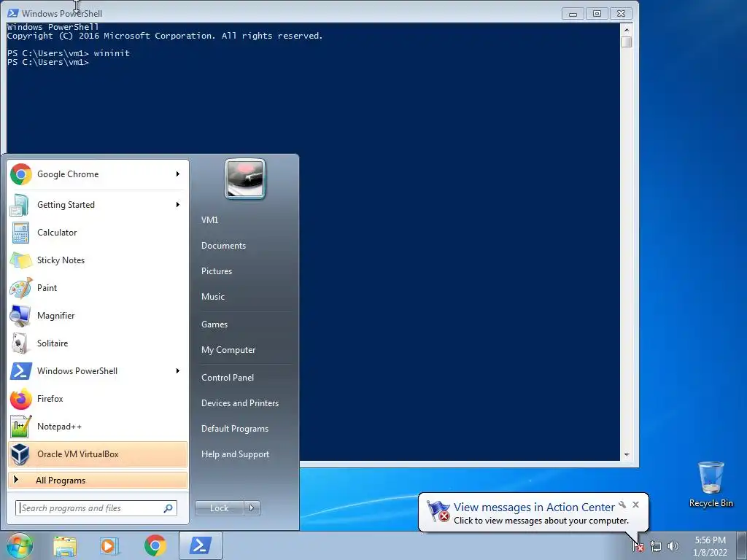This screenshot has height=560, width=747.
Task: Open Help and Support
Action: click(x=235, y=454)
